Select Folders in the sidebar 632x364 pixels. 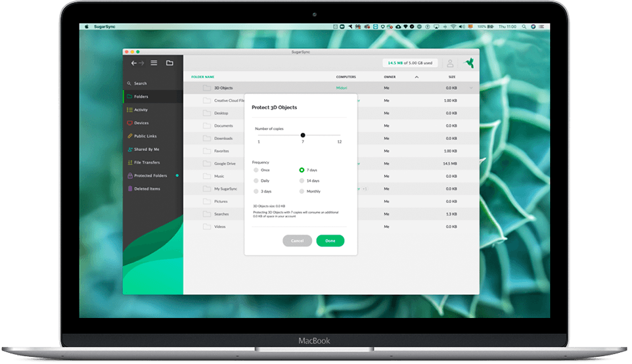(153, 97)
